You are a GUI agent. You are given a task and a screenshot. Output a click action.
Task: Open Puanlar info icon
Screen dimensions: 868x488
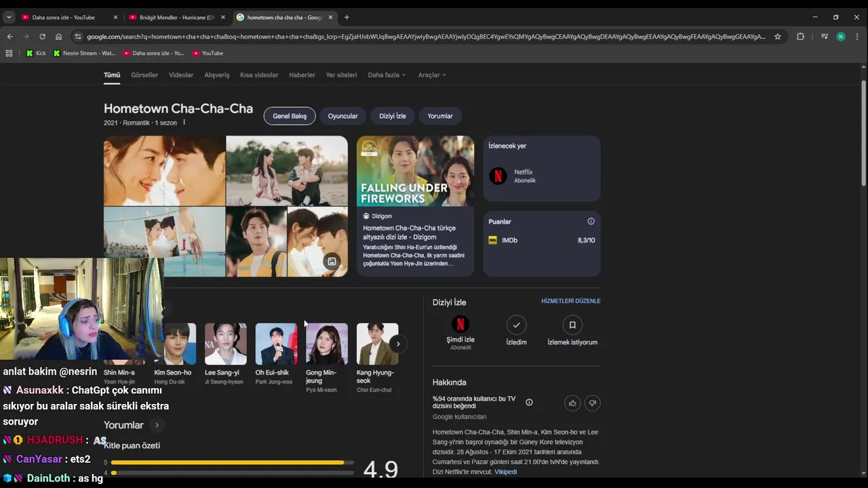click(591, 222)
